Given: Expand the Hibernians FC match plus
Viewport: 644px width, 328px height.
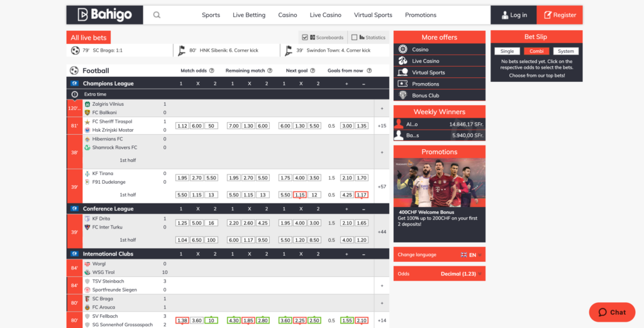Looking at the screenshot, I should [382, 152].
